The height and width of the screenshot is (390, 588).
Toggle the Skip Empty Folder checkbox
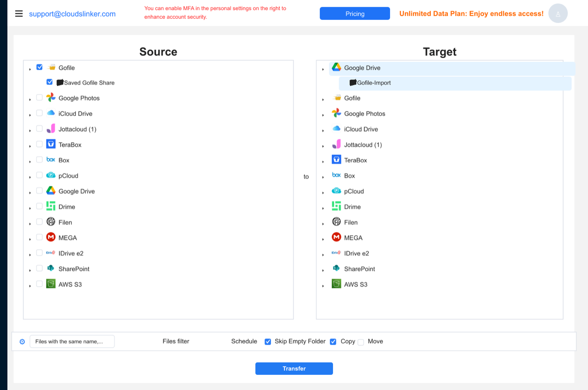(268, 342)
